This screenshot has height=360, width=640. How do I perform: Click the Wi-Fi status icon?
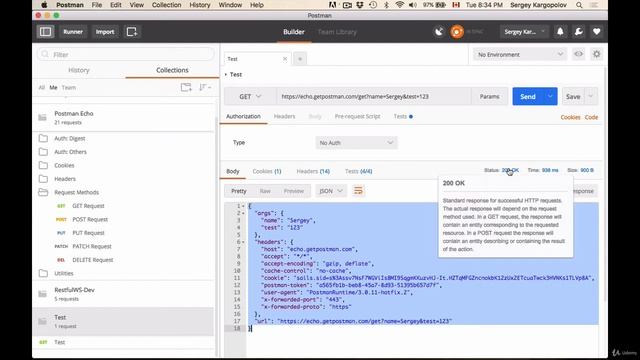[x=400, y=5]
